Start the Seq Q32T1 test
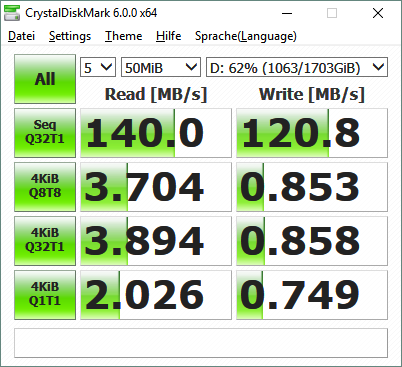Screen dimensions: 402x367 (45, 133)
